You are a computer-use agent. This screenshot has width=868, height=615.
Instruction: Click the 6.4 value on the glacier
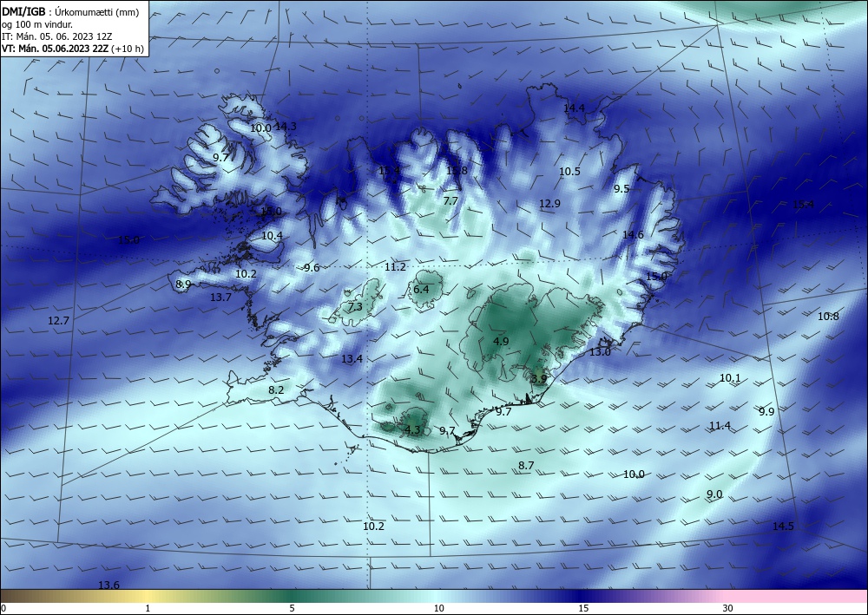421,289
